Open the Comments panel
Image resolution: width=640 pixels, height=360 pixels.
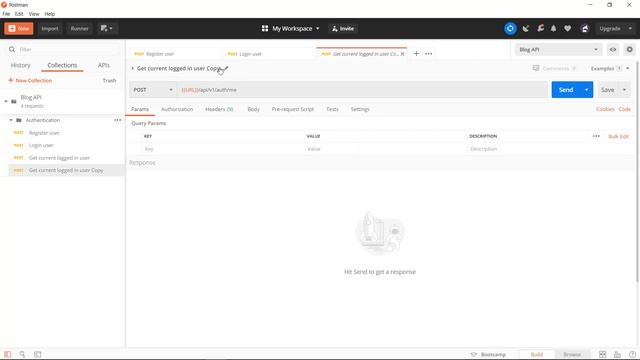pos(554,68)
